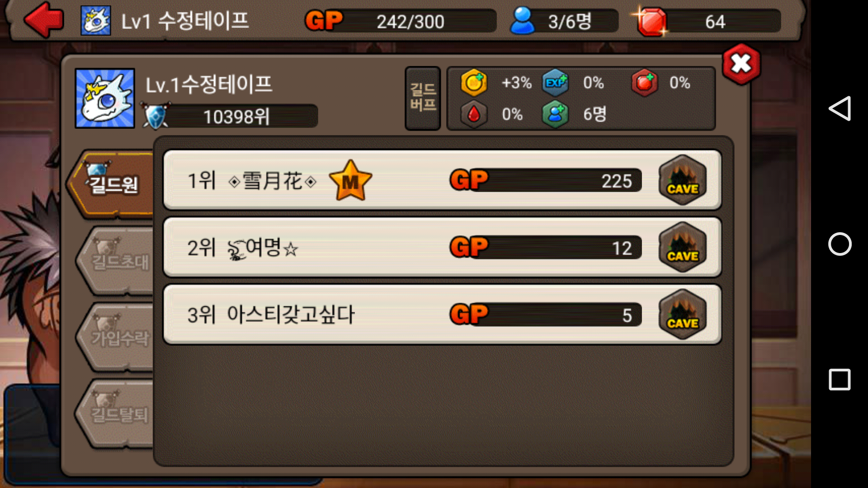The height and width of the screenshot is (488, 868).
Task: Select the 길드원 tab
Action: (x=111, y=184)
